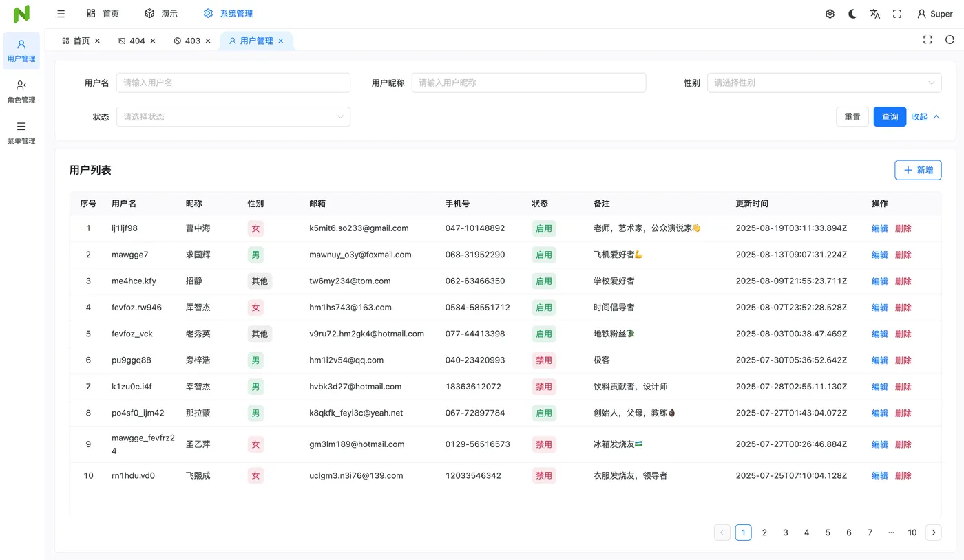Image resolution: width=964 pixels, height=560 pixels.
Task: Close the 用户管理 tab
Action: pos(280,41)
